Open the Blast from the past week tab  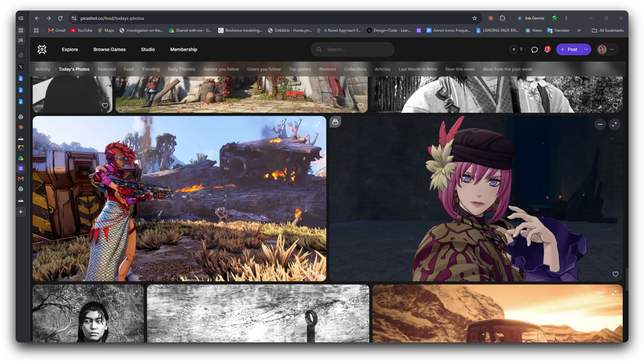tap(508, 69)
